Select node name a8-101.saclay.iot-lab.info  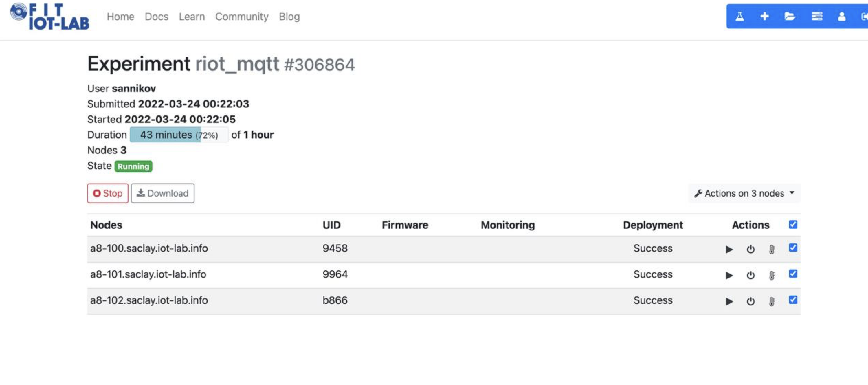click(x=148, y=274)
